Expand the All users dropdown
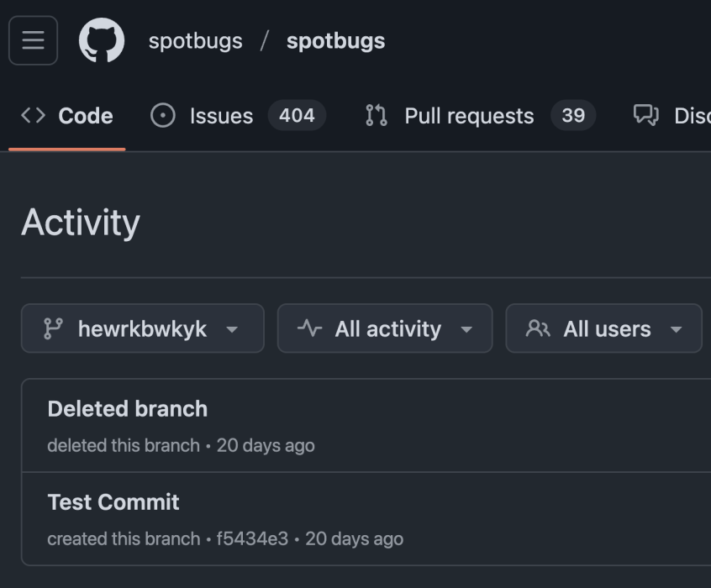Image resolution: width=711 pixels, height=588 pixels. 603,328
